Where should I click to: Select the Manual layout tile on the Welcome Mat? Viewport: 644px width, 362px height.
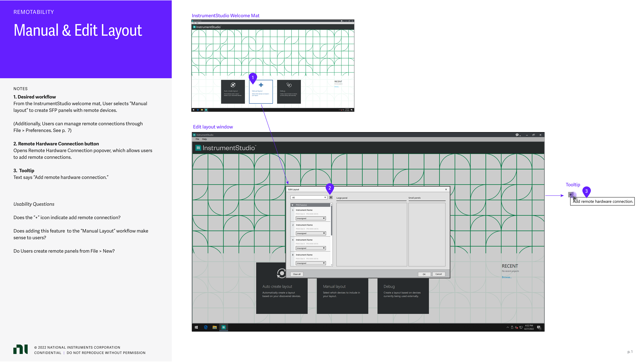point(261,92)
